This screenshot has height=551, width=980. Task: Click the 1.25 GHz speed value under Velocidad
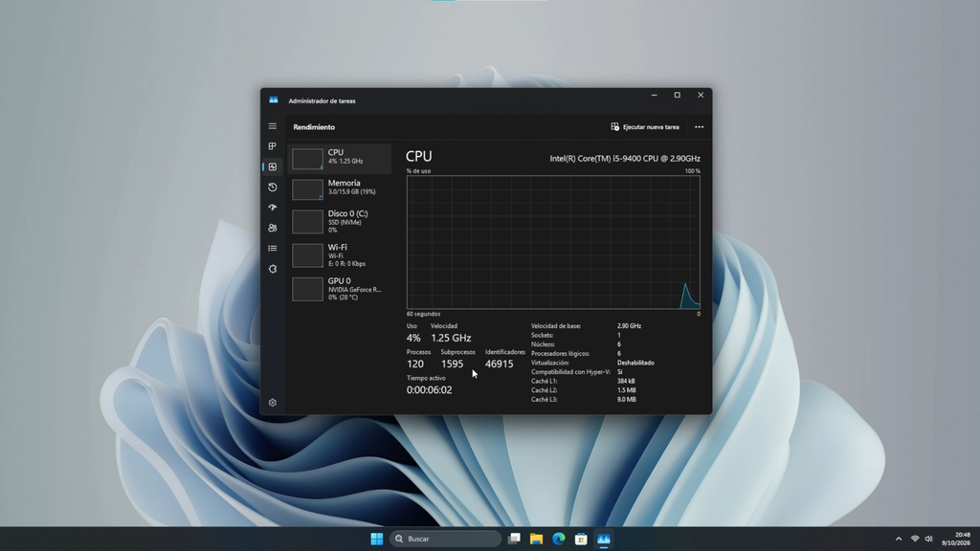pos(451,338)
